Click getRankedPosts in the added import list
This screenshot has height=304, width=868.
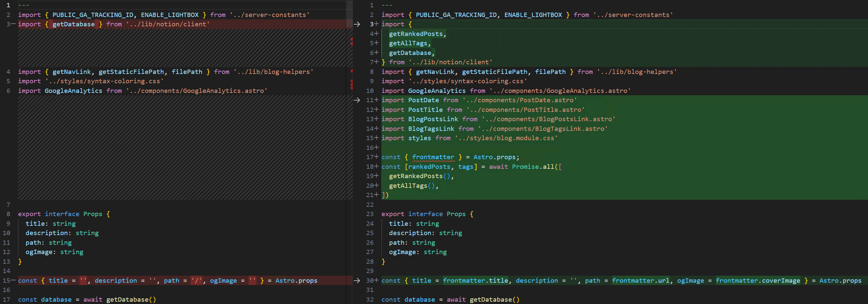click(x=416, y=34)
